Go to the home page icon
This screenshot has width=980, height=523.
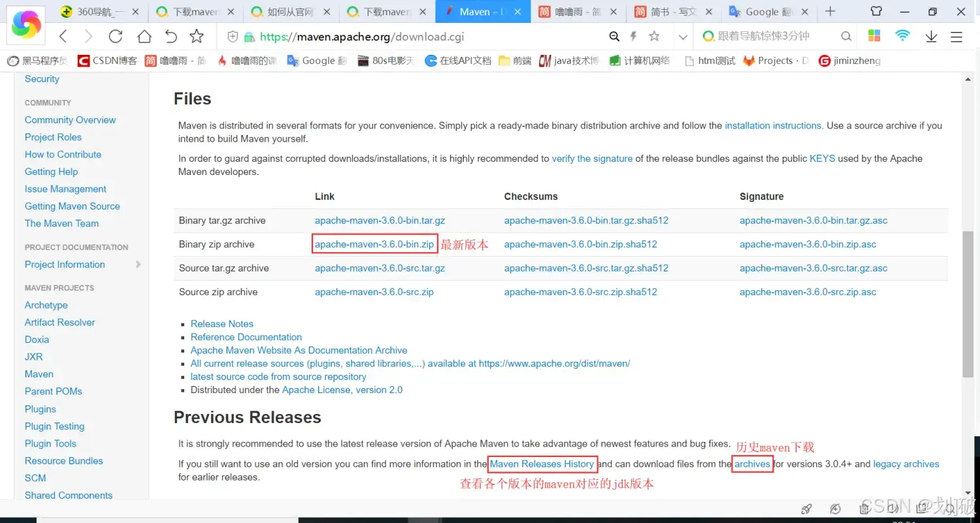(x=144, y=37)
